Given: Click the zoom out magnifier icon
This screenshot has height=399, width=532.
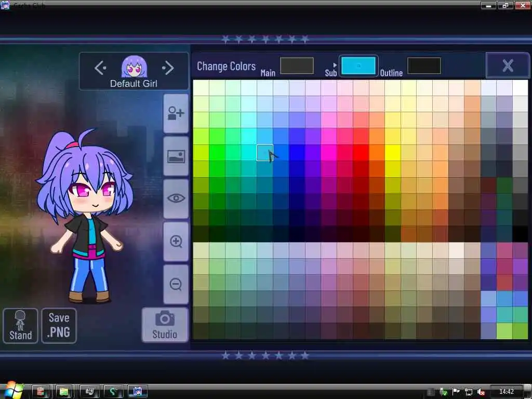Looking at the screenshot, I should 176,284.
